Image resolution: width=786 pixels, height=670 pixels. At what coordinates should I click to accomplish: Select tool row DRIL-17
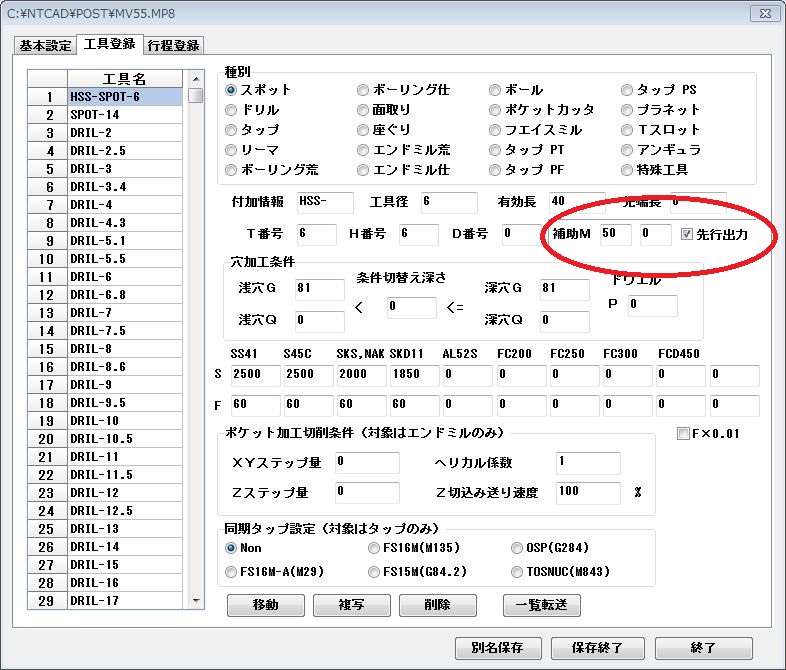[x=125, y=601]
